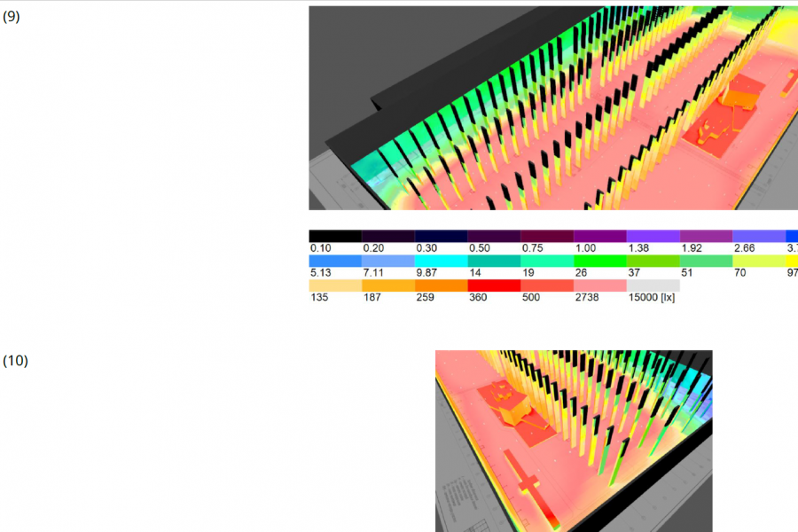Screen dimensions: 798x532
Task: Click the "1.00" legend value
Action: [585, 248]
